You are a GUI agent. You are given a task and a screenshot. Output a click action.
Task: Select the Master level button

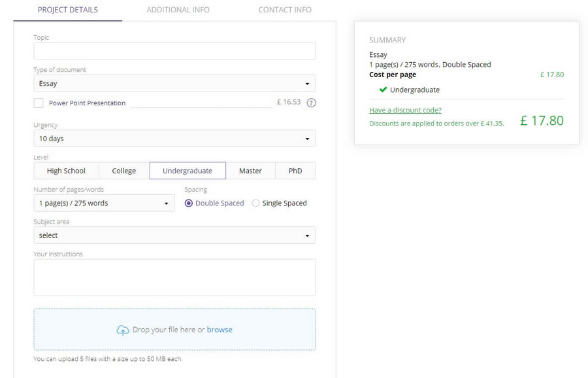[x=250, y=171]
